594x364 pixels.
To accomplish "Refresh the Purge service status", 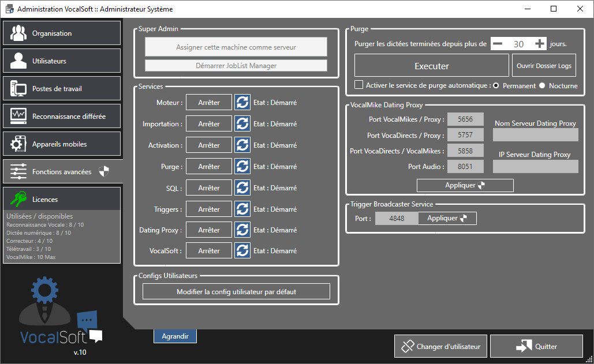I will [x=242, y=167].
